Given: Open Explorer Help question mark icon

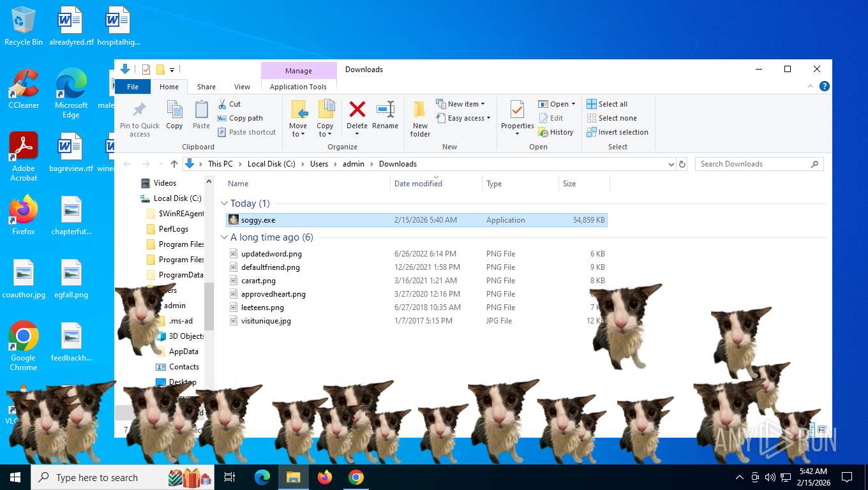Looking at the screenshot, I should pos(825,86).
